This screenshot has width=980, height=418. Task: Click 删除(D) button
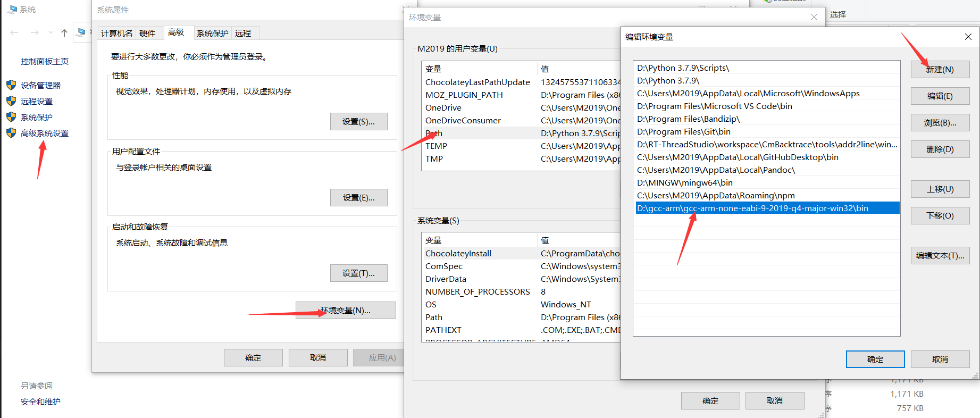pyautogui.click(x=940, y=149)
